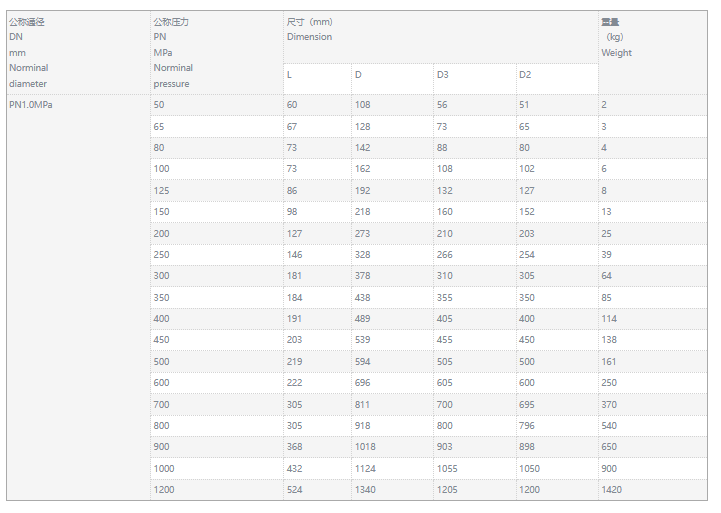Click the D3 sub-column header

pyautogui.click(x=443, y=76)
